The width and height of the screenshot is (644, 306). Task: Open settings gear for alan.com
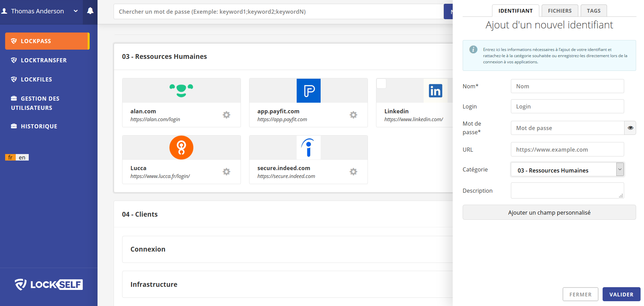(x=227, y=115)
